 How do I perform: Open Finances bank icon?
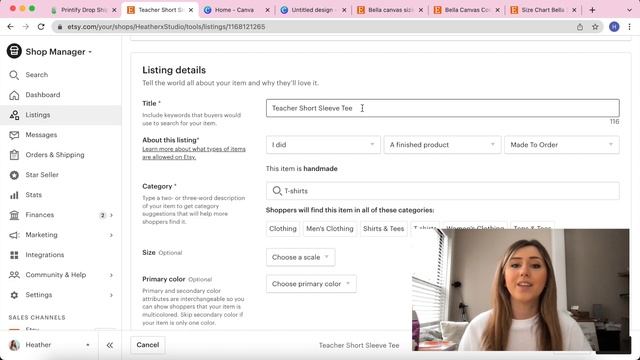point(14,215)
